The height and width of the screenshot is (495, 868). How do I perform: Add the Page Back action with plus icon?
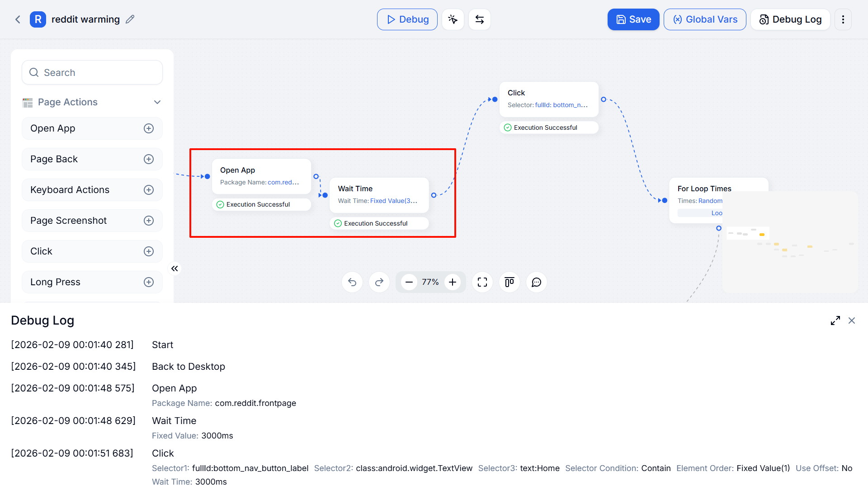(149, 159)
